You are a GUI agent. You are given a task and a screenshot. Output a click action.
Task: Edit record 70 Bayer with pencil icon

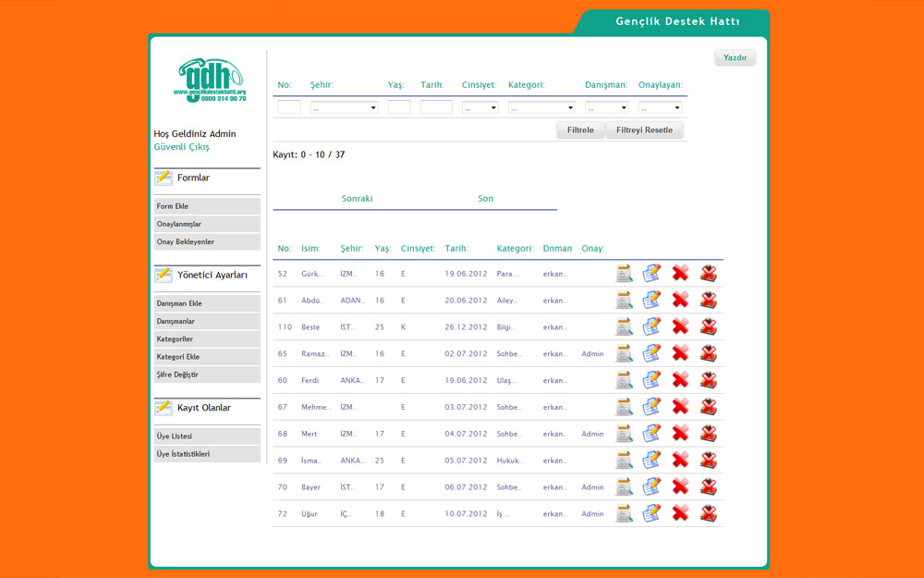click(x=651, y=487)
